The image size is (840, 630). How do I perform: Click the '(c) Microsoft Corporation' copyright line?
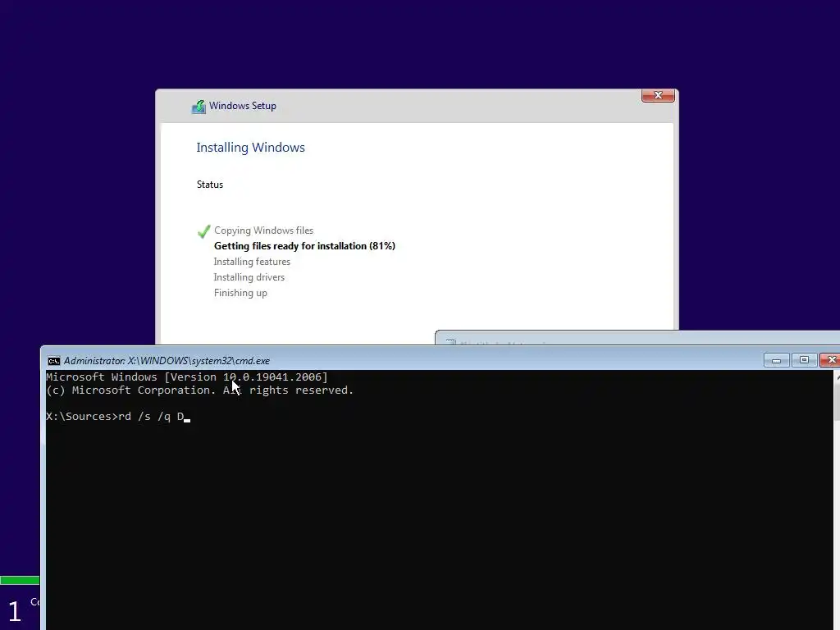200,390
